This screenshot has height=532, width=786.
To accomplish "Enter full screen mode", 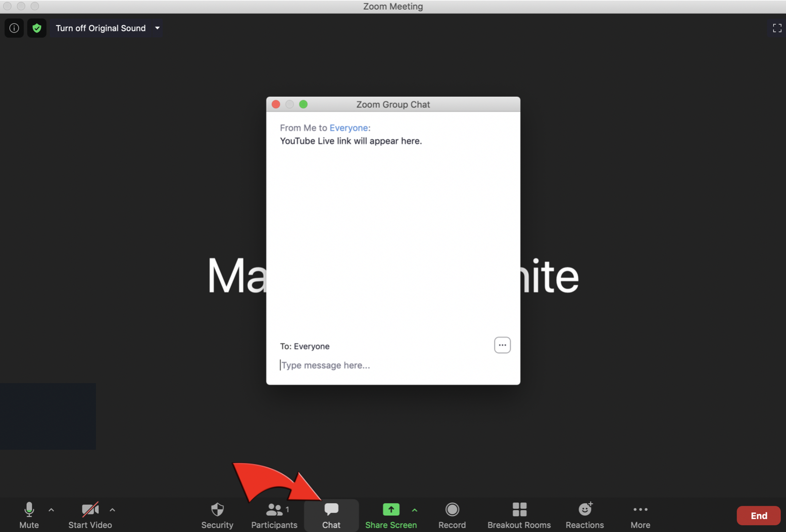I will pyautogui.click(x=777, y=28).
